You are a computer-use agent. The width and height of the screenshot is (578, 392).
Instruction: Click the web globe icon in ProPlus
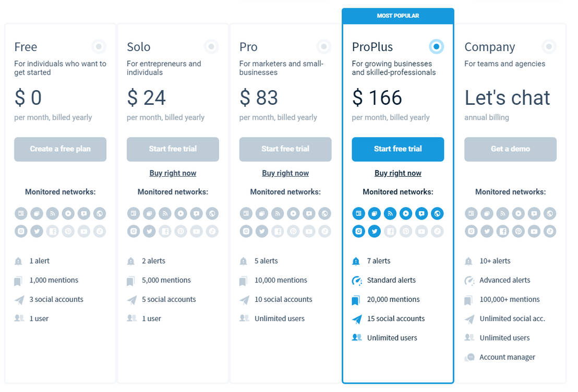click(x=437, y=213)
